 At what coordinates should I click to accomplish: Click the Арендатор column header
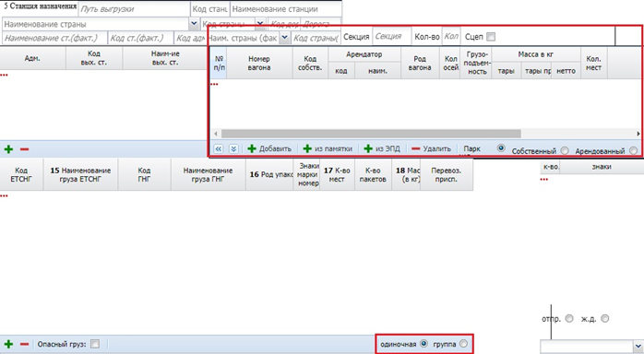click(364, 54)
